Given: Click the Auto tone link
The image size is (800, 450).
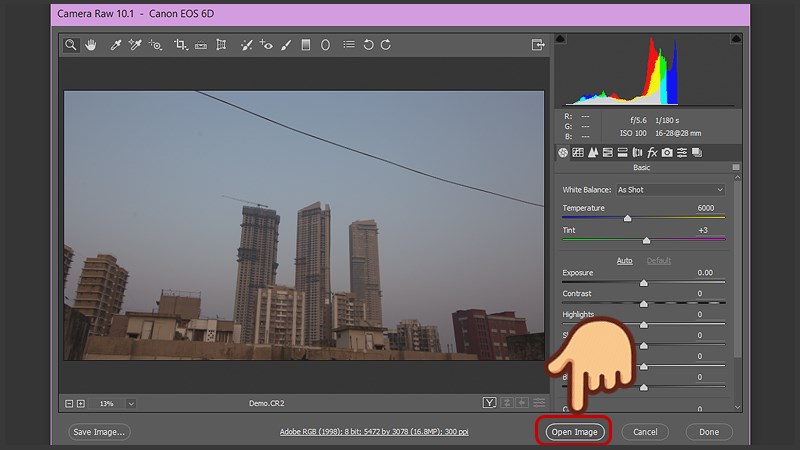Looking at the screenshot, I should tap(624, 261).
